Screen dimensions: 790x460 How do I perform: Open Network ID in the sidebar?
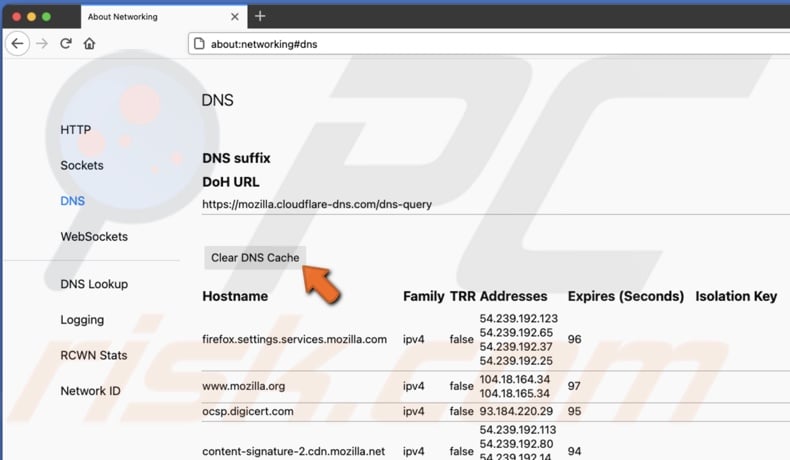click(90, 391)
